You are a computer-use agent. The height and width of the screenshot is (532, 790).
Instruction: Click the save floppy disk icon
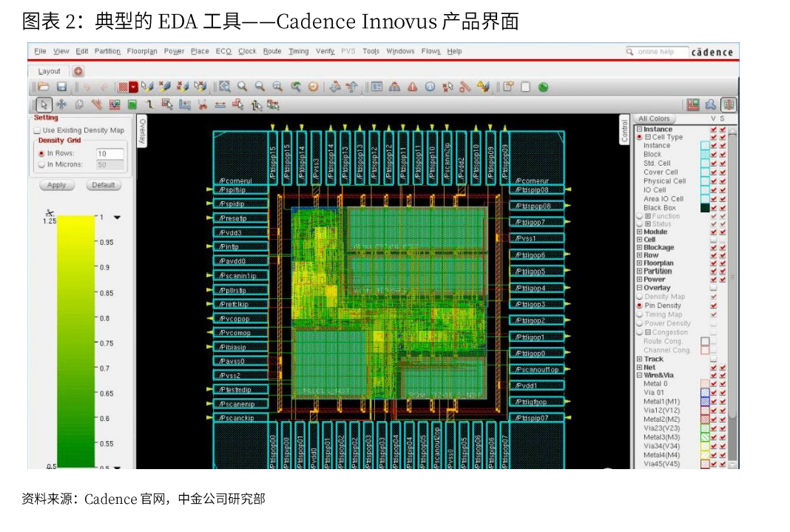point(61,87)
